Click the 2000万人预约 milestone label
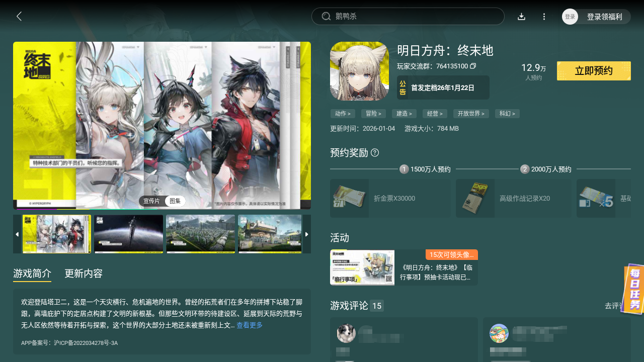The image size is (644, 362). coord(551,169)
